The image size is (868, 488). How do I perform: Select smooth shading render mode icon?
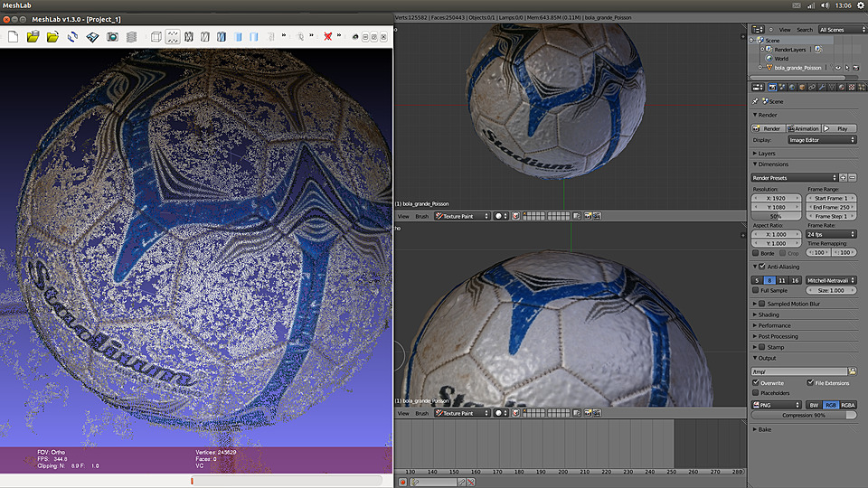click(253, 37)
